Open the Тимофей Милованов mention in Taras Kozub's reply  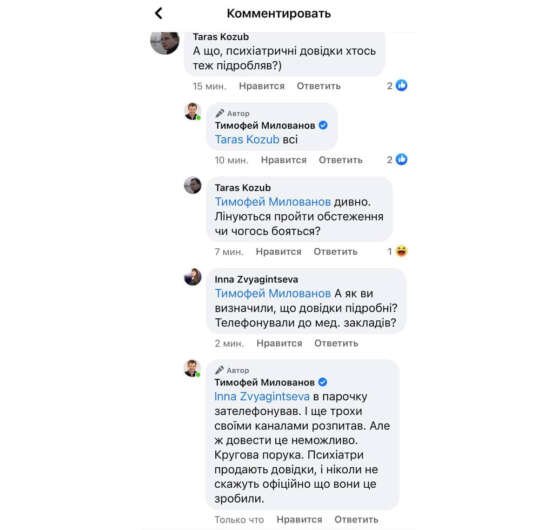[x=273, y=202]
